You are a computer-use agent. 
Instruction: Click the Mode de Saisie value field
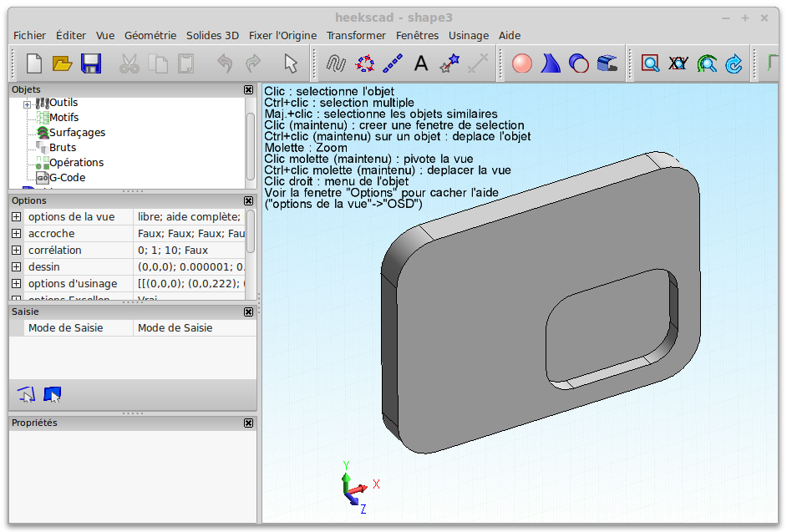(194, 328)
